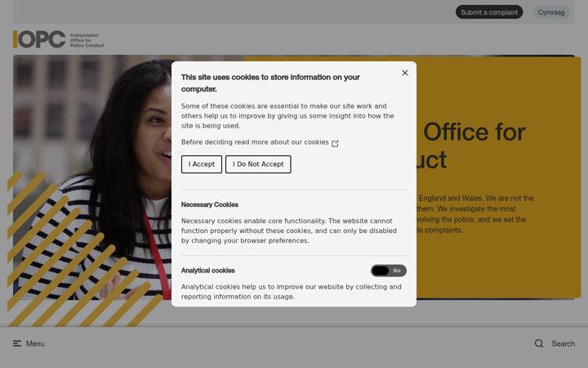Click the hero photo of the woman
Viewport: 588px width, 368px height.
click(x=92, y=177)
